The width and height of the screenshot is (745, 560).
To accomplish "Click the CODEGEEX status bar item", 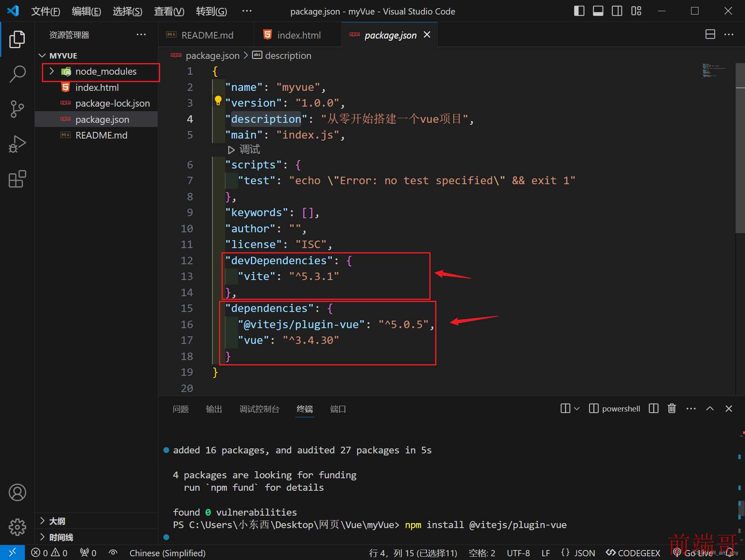I will click(633, 553).
